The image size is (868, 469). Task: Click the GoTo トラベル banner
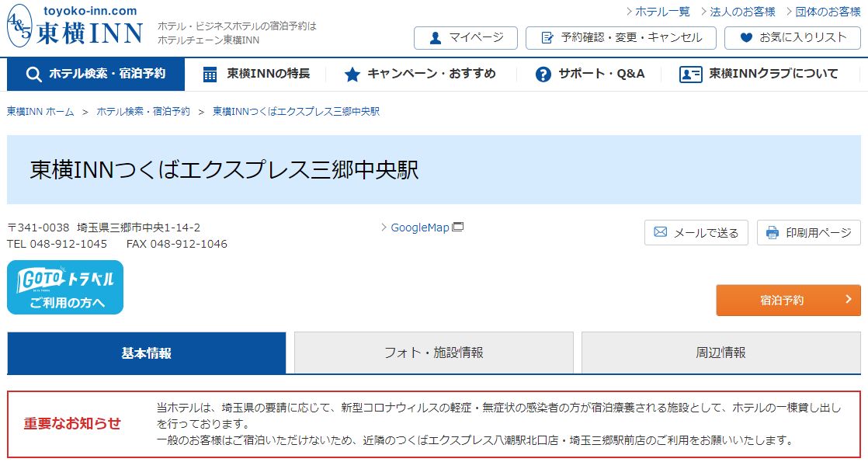(x=65, y=287)
